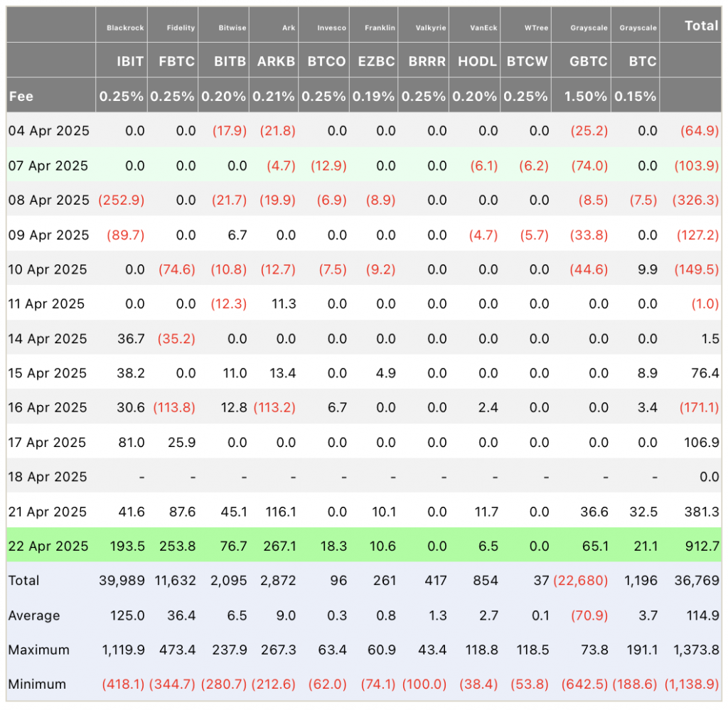Click the 381.3 total for 21 Apr
Screen dimensions: 728x710
click(x=702, y=512)
